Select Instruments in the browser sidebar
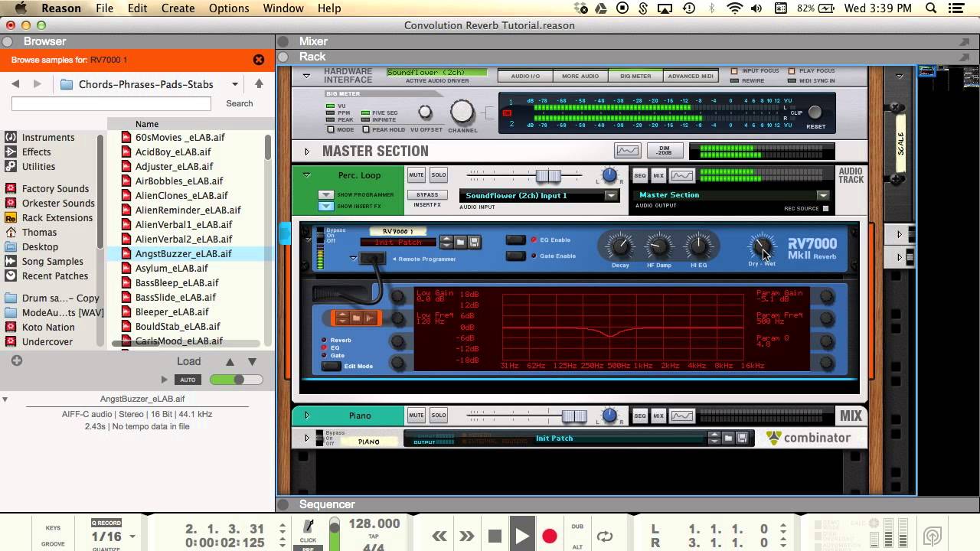The height and width of the screenshot is (551, 980). [x=48, y=138]
